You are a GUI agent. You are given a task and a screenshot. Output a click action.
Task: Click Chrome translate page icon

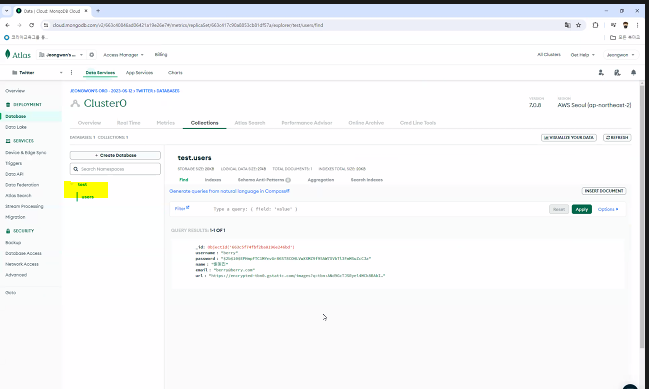point(567,25)
